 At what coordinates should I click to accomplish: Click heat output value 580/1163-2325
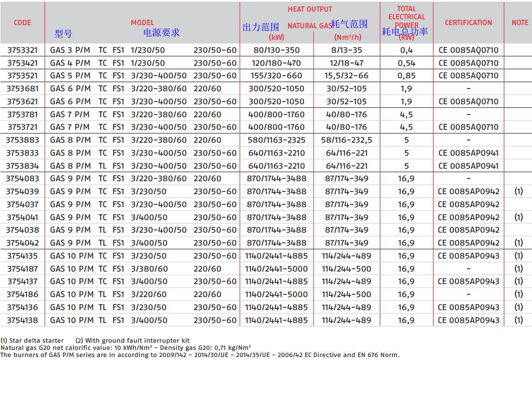click(x=277, y=140)
